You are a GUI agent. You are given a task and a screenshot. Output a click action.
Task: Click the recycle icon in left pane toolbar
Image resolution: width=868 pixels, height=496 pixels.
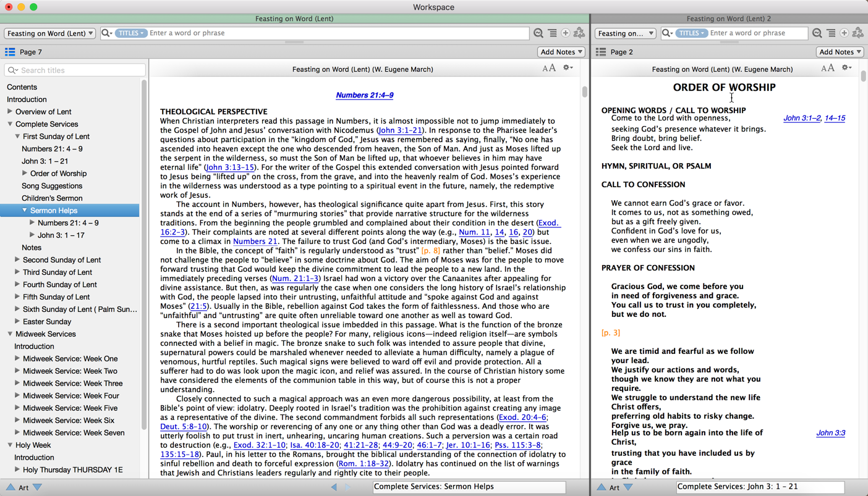(x=579, y=33)
